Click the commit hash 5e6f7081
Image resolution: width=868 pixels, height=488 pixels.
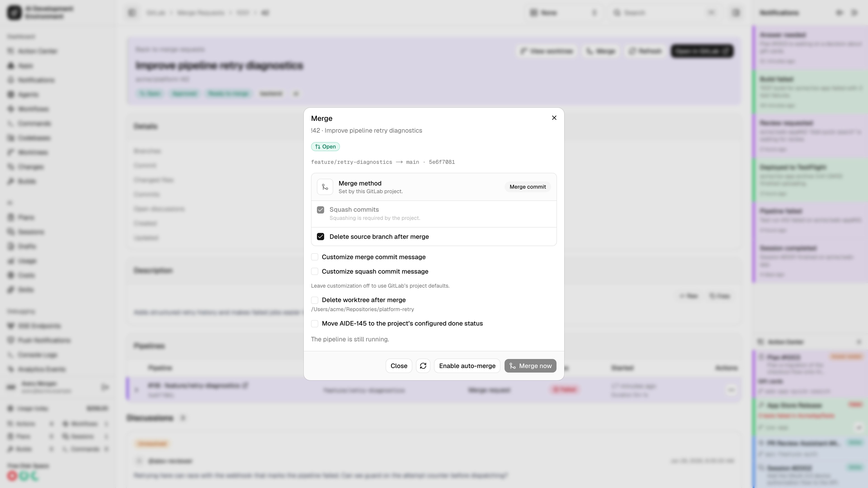[442, 162]
